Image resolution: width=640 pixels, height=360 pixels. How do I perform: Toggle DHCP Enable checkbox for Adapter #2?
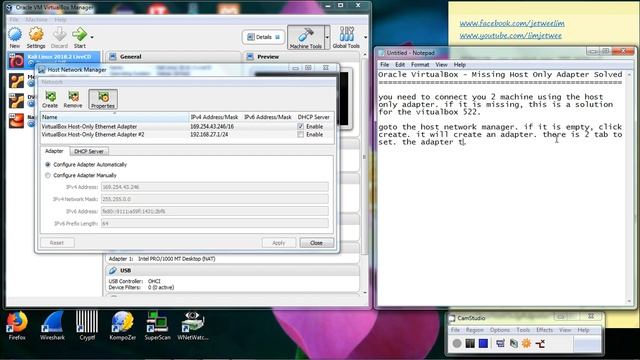301,134
